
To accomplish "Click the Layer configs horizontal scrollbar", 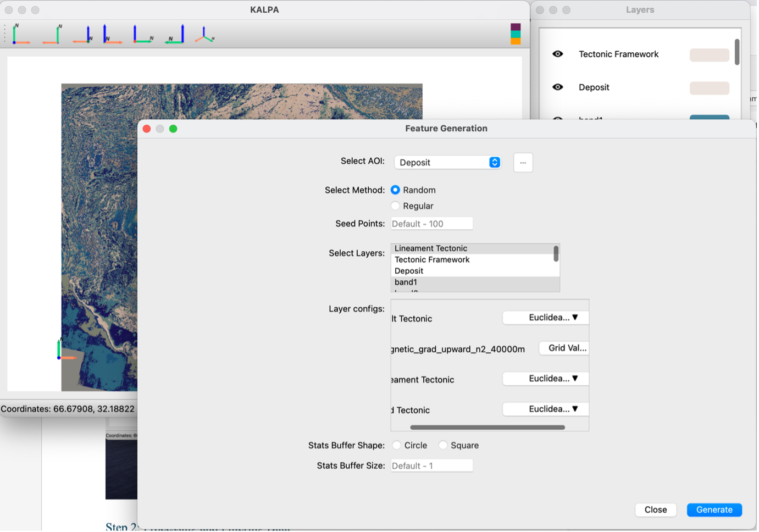I will 487,427.
